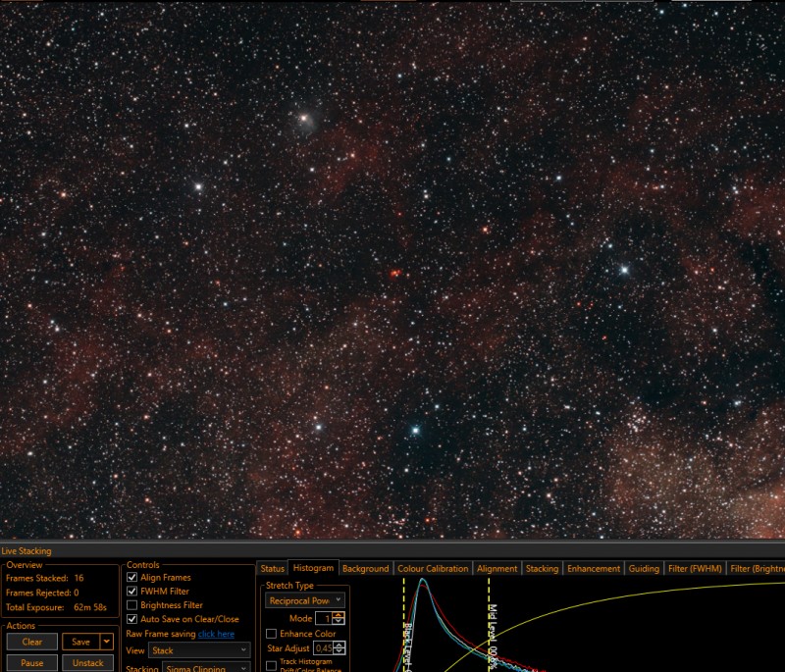The height and width of the screenshot is (672, 785).
Task: Follow the Raw Frame saving 'click here' link
Action: click(216, 634)
